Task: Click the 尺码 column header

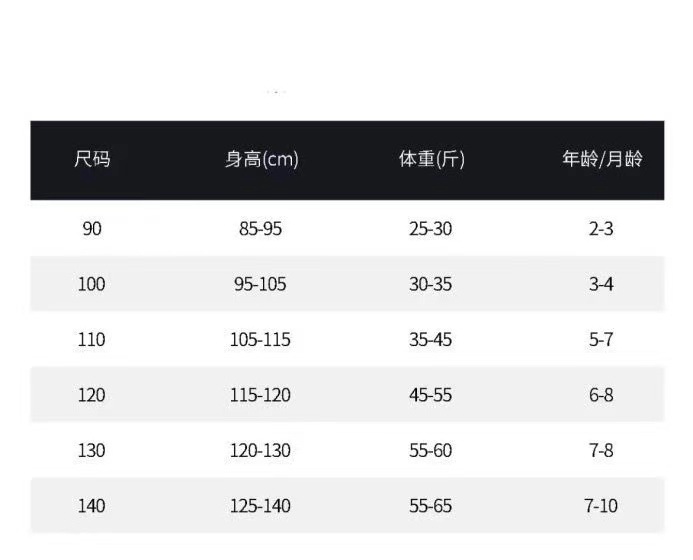Action: [x=92, y=159]
